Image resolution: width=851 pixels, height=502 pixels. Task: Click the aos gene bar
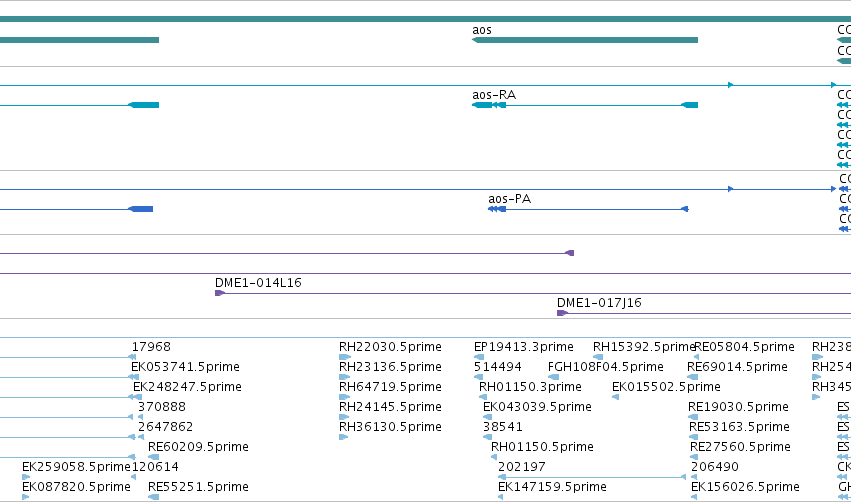[x=585, y=40]
